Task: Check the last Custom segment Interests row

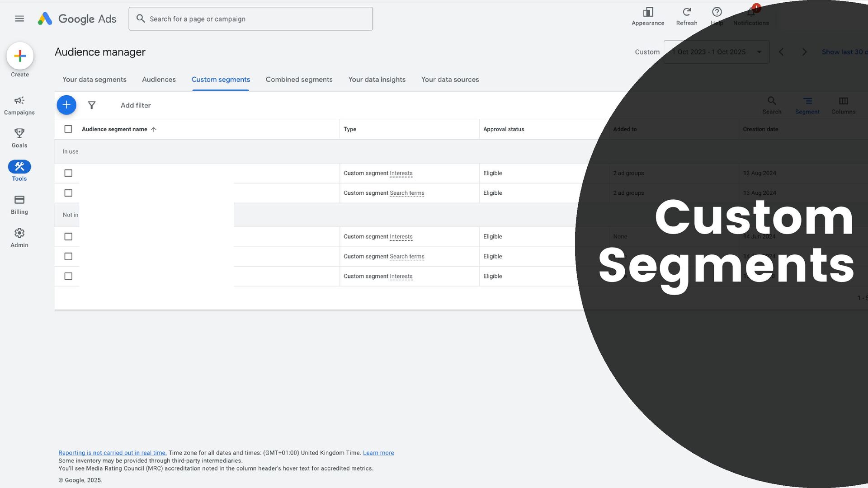Action: [x=68, y=276]
